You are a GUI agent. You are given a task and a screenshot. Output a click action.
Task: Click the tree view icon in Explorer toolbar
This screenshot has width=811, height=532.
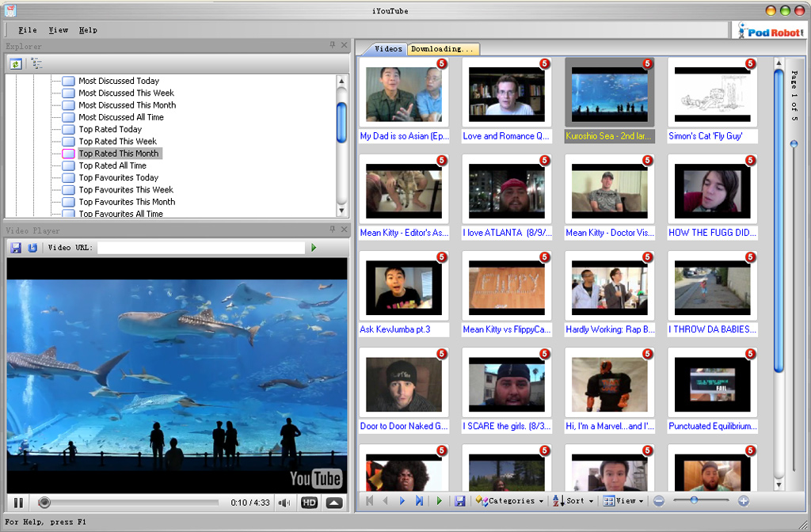coord(36,64)
